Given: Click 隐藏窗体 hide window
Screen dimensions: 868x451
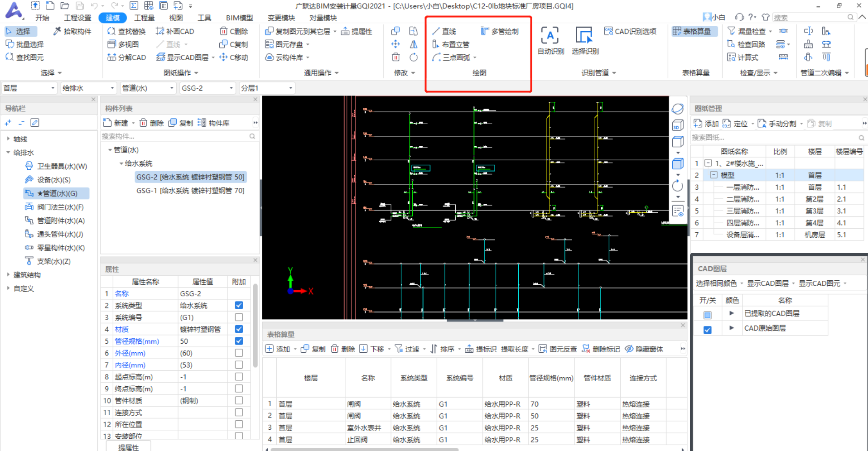Looking at the screenshot, I should 644,349.
